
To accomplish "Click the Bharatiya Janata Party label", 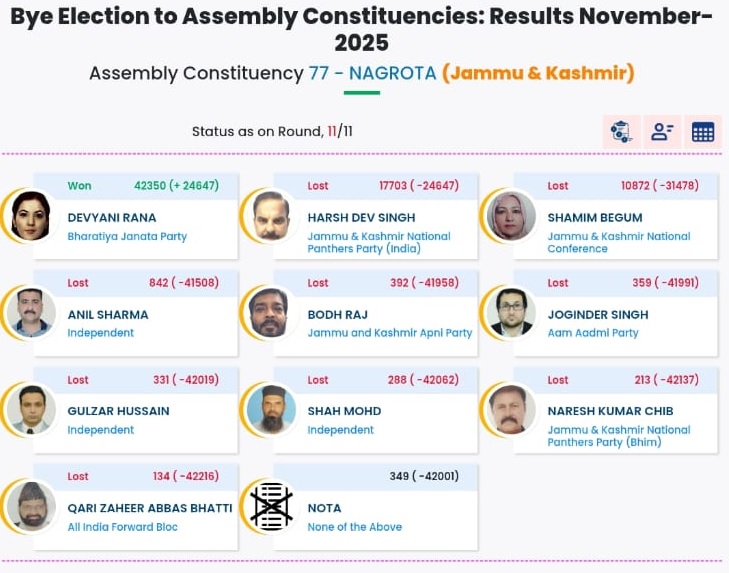I will 127,237.
